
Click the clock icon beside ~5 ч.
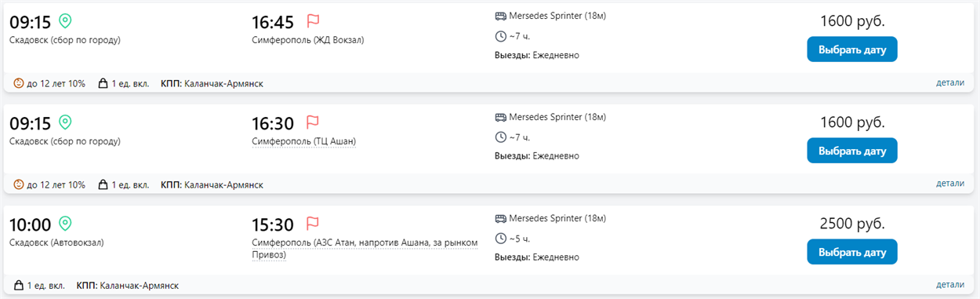(x=500, y=238)
